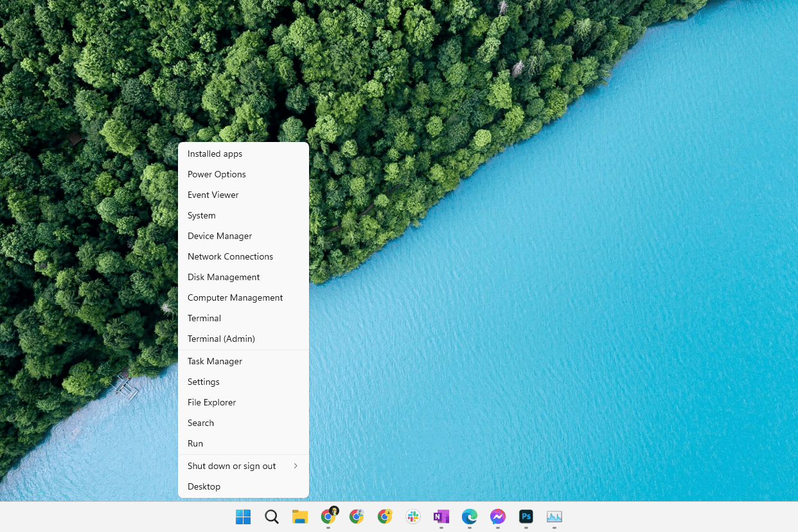Choose File Explorer in the context menu
This screenshot has height=532, width=798.
click(x=244, y=402)
